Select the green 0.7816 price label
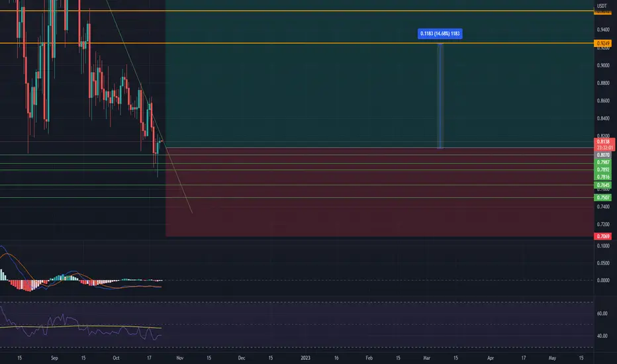Screen dimensions: 617x364 point(603,177)
